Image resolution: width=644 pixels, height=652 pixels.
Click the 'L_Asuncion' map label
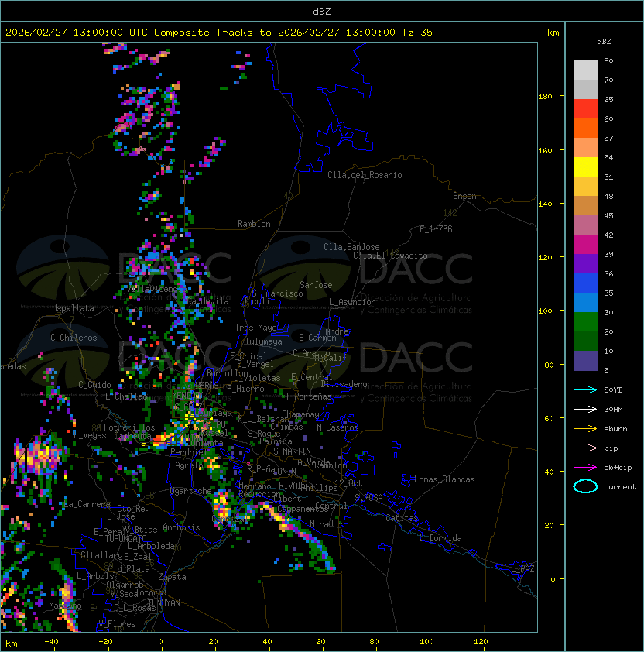click(352, 302)
